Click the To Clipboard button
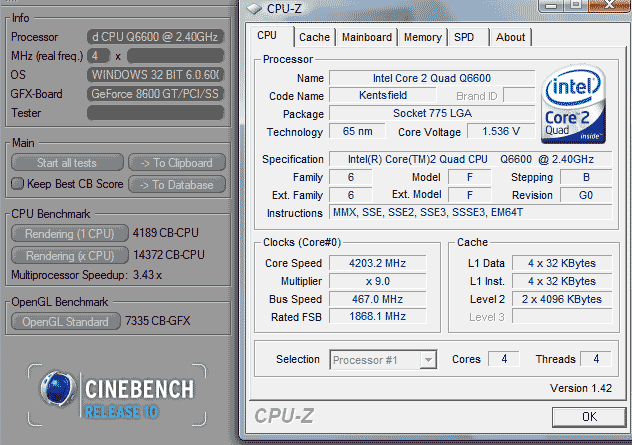This screenshot has height=445, width=632. [177, 163]
